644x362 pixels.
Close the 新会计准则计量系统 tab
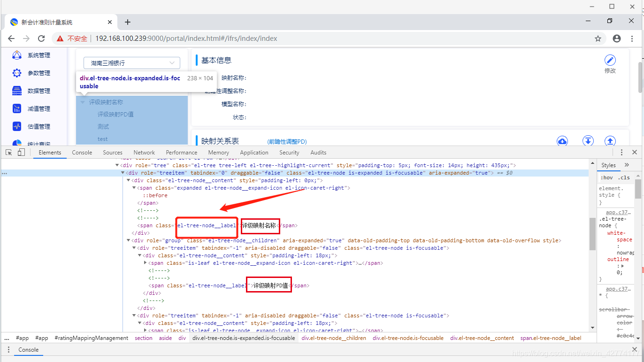pos(110,22)
